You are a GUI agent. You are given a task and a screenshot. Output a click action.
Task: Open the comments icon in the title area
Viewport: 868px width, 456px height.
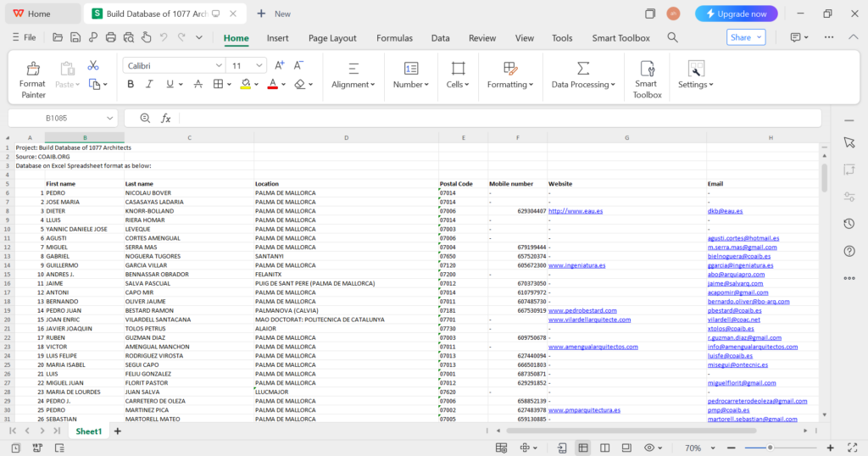tap(795, 37)
